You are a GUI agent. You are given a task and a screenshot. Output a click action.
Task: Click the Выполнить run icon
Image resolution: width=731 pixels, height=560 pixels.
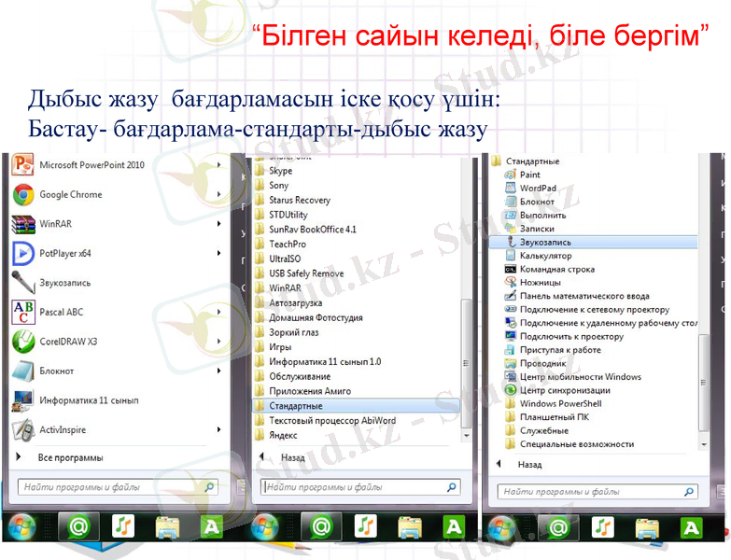(x=510, y=215)
